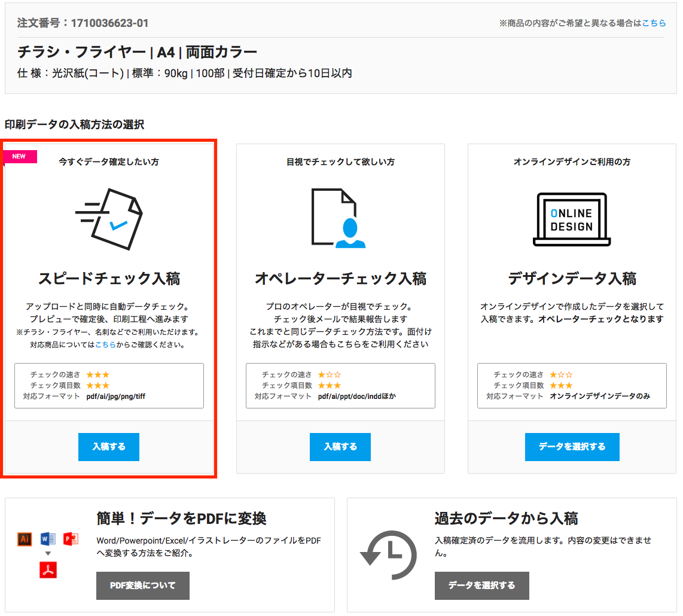Select the スピードチェック入稿 heading
The width and height of the screenshot is (683, 616).
[109, 279]
